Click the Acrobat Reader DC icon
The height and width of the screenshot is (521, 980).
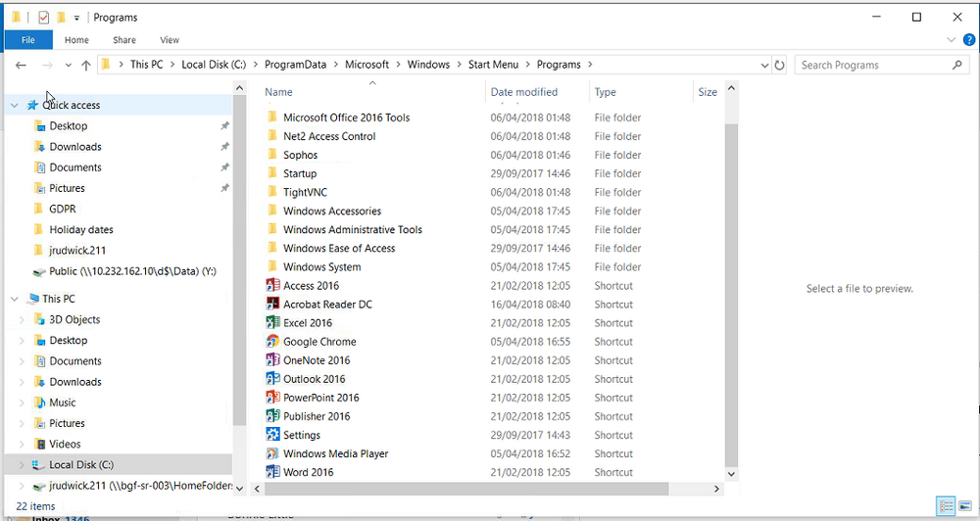[x=272, y=305]
